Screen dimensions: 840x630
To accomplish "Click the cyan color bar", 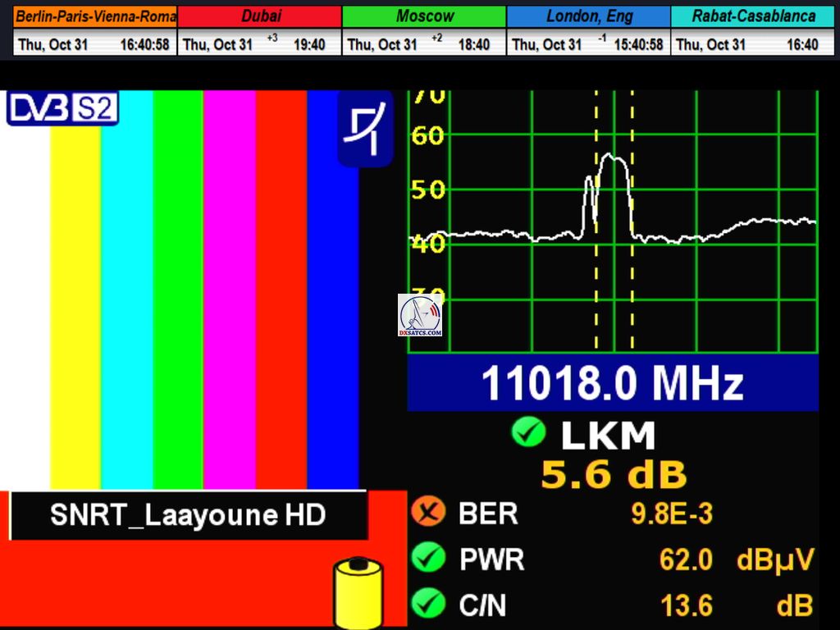I will coord(127,287).
